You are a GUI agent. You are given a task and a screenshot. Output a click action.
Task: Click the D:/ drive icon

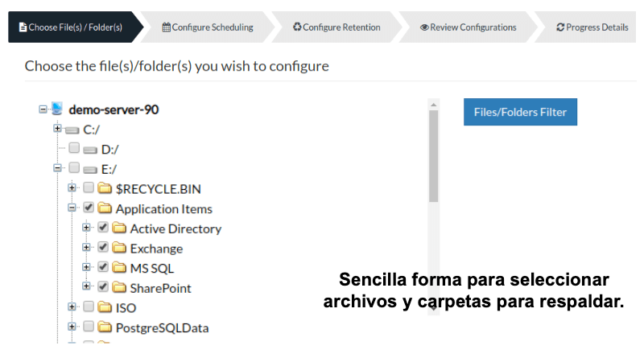[90, 150]
